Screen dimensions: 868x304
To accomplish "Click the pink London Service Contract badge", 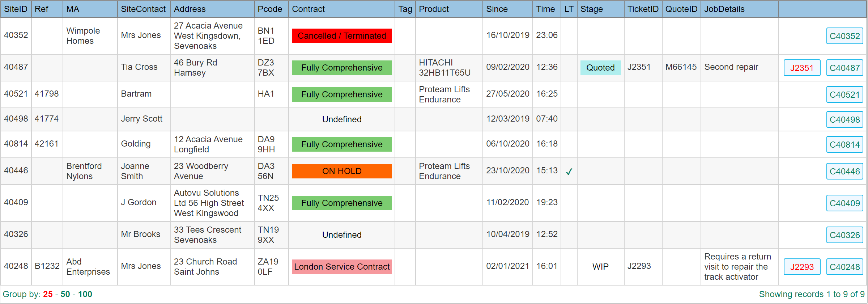I will point(341,267).
